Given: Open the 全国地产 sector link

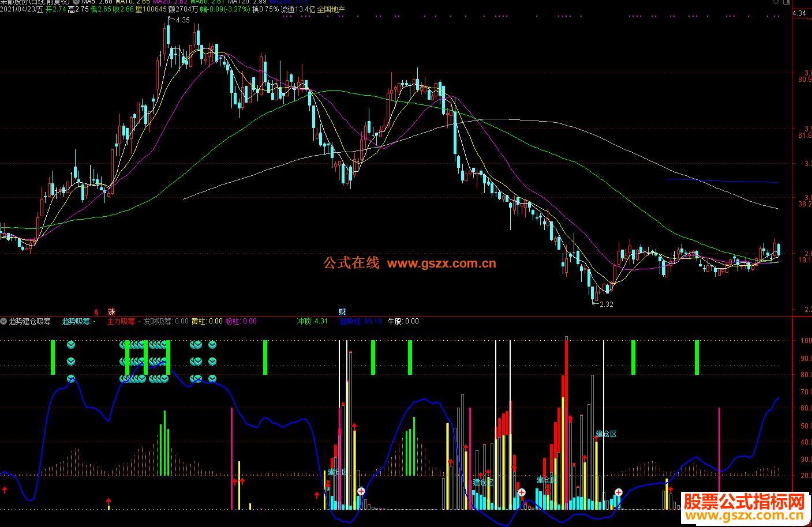Looking at the screenshot, I should click(331, 9).
